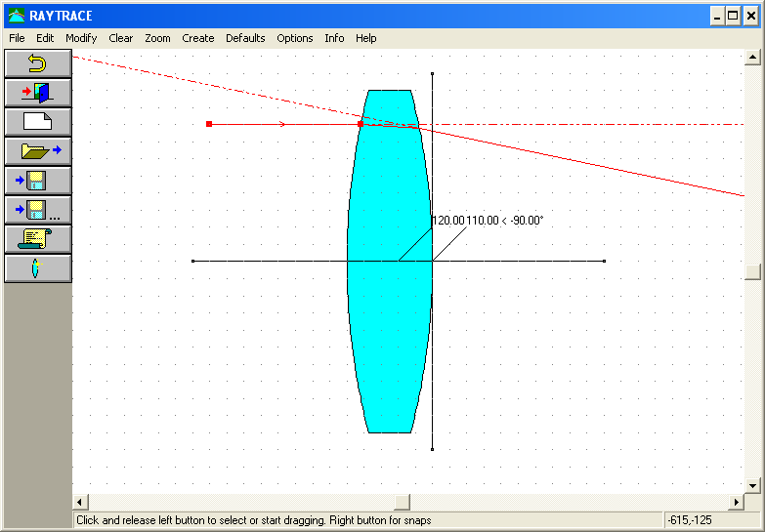Viewport: 765px width, 532px height.
Task: Click the lens tool icon button
Action: point(38,268)
